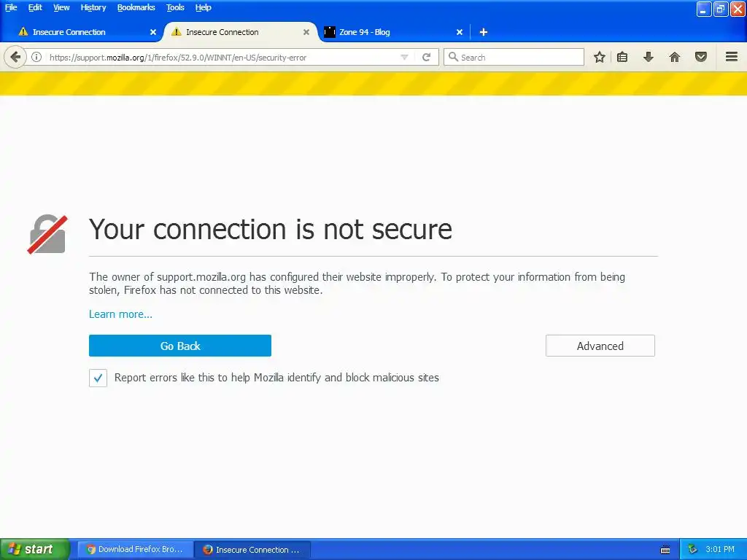Open the Help menu
Viewport: 747px width, 560px height.
pos(203,7)
